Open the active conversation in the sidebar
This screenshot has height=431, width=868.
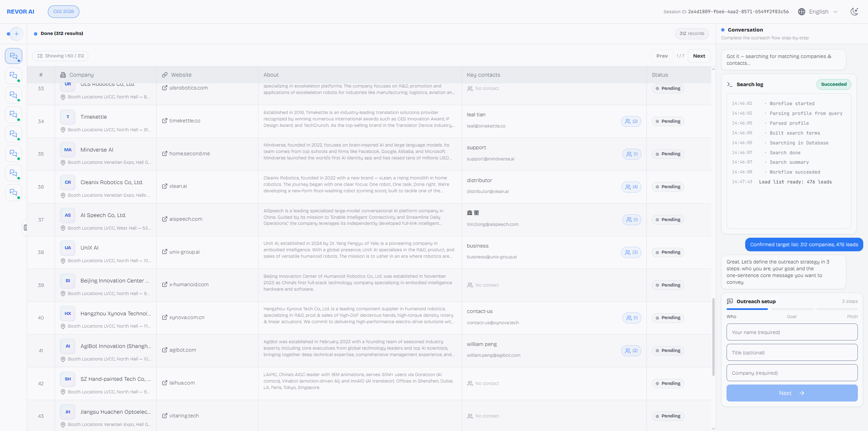tap(13, 56)
